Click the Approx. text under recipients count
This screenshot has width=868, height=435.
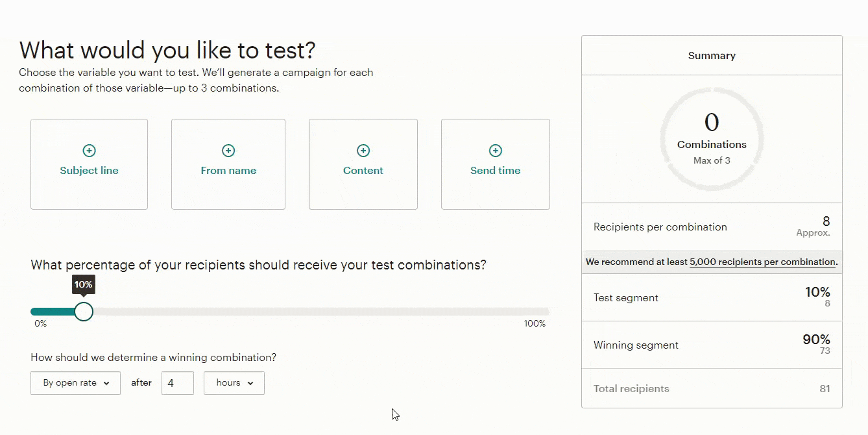coord(814,233)
